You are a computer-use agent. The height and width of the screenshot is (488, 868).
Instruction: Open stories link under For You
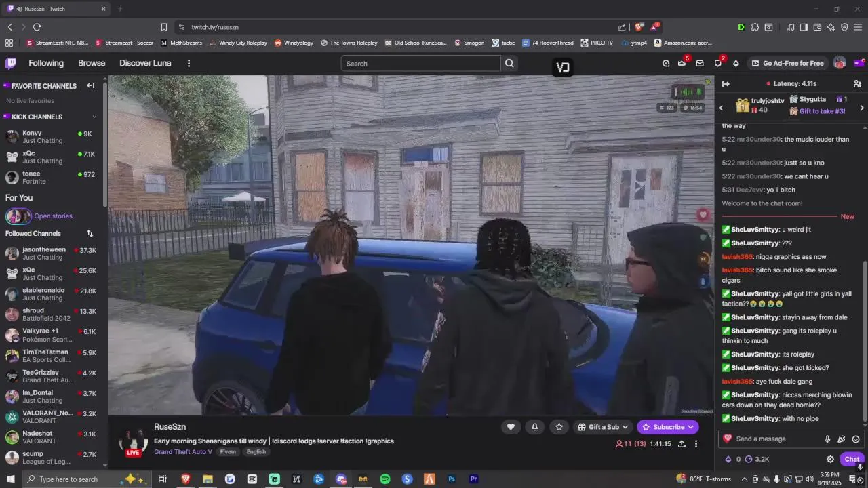pos(53,216)
